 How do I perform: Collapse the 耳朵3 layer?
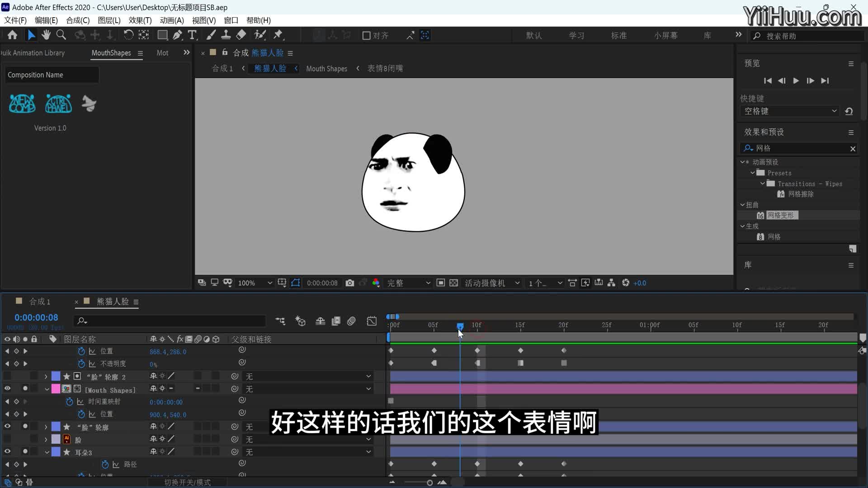pos(47,452)
